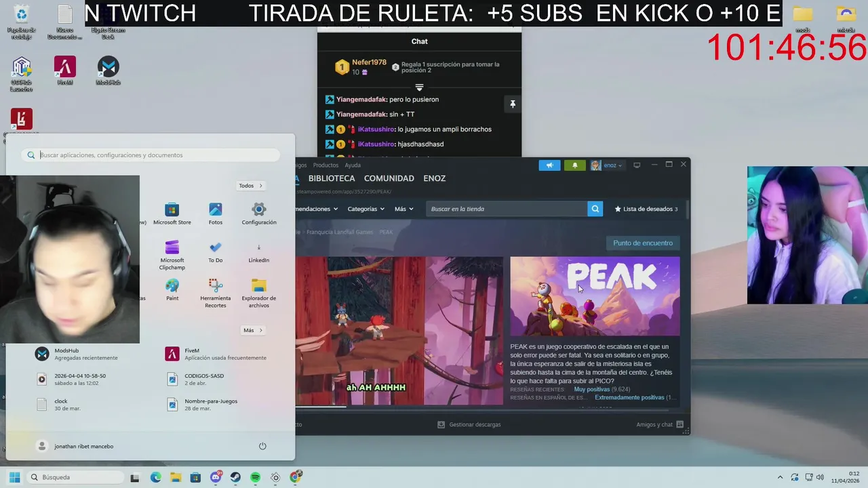Open Herramienta Recortes from Start menu
The width and height of the screenshot is (868, 488).
[216, 293]
